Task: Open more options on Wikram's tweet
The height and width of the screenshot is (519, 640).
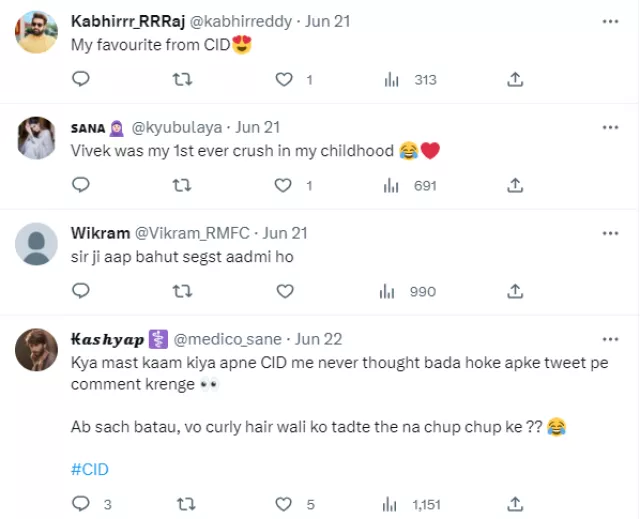Action: coord(609,233)
